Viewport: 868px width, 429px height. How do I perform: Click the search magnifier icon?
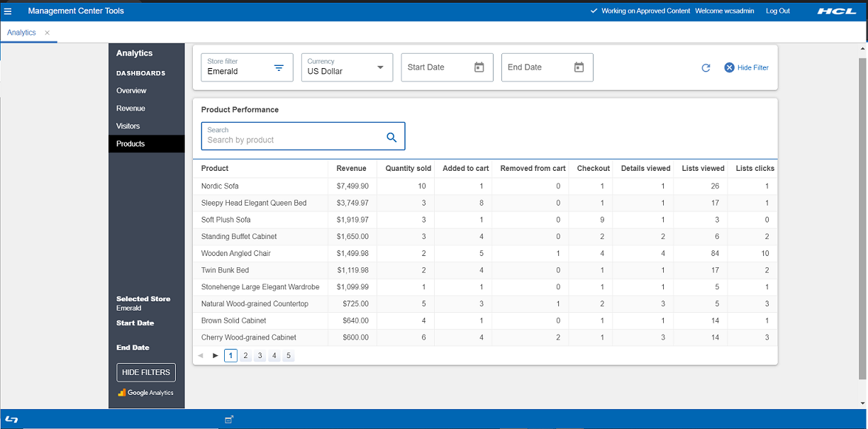coord(391,138)
